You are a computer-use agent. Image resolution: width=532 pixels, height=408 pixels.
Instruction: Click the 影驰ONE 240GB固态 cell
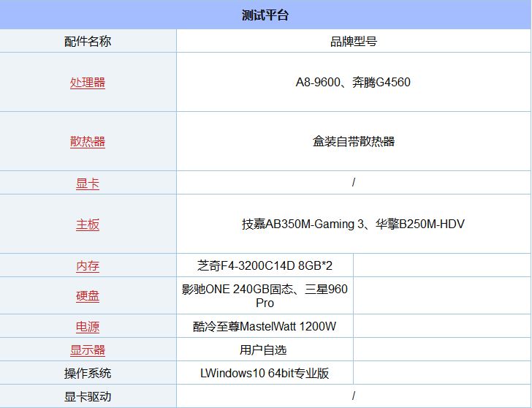[265, 295]
